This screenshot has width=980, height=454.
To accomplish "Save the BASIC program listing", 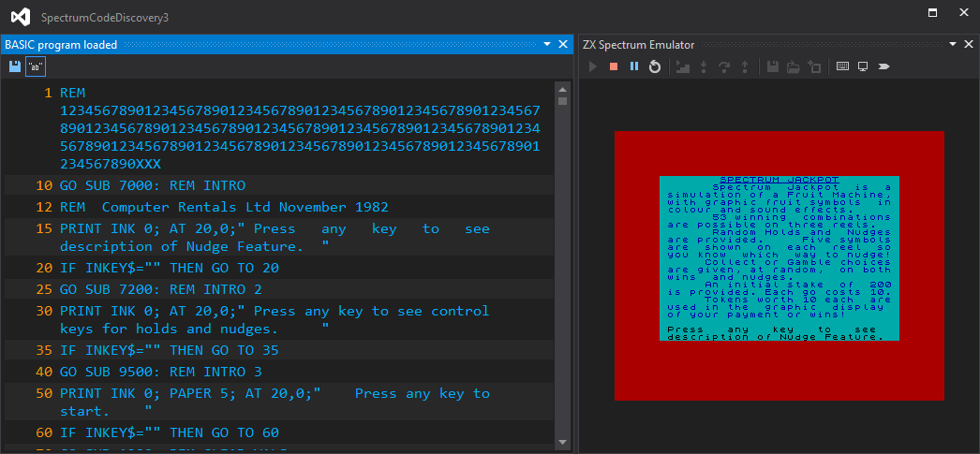I will coord(15,66).
